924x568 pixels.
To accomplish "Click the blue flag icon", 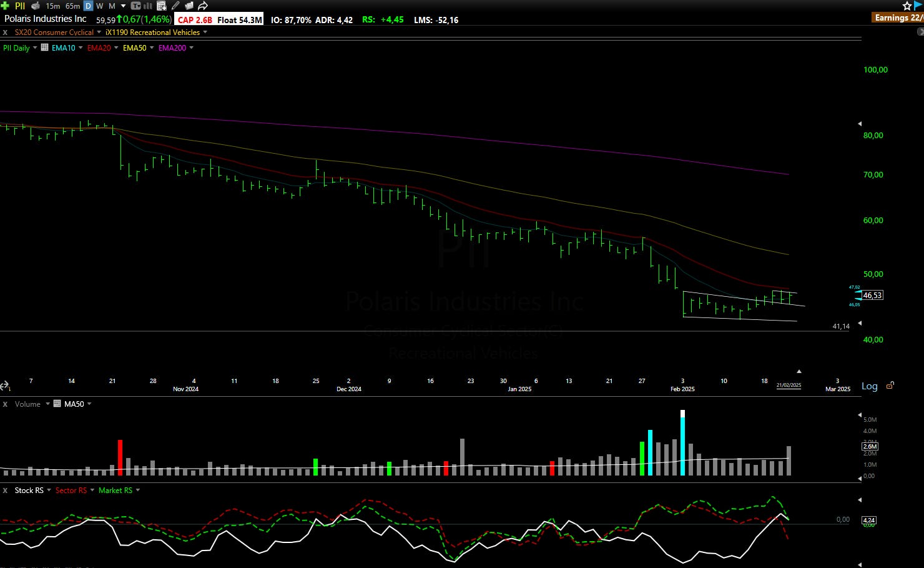I will pyautogui.click(x=918, y=6).
